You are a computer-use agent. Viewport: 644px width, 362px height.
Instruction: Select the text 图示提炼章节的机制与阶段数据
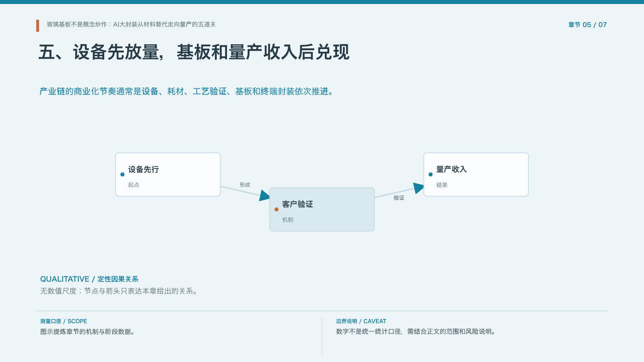pyautogui.click(x=87, y=332)
